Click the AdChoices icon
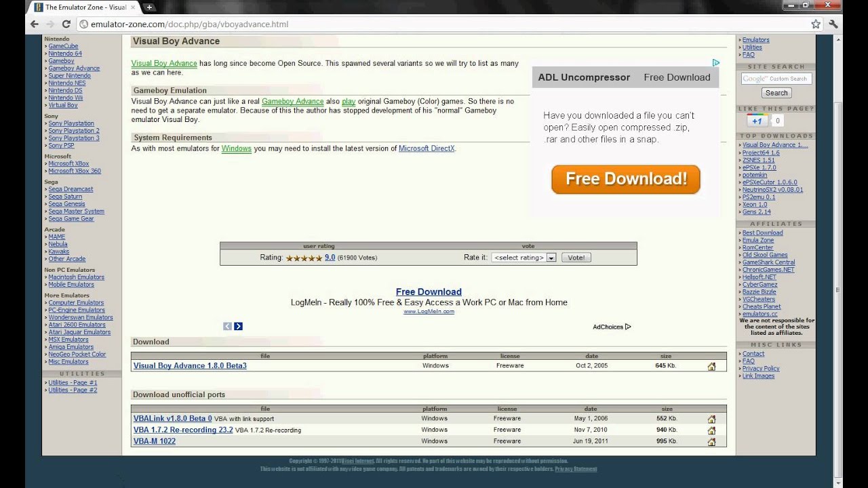The image size is (868, 488). (628, 327)
